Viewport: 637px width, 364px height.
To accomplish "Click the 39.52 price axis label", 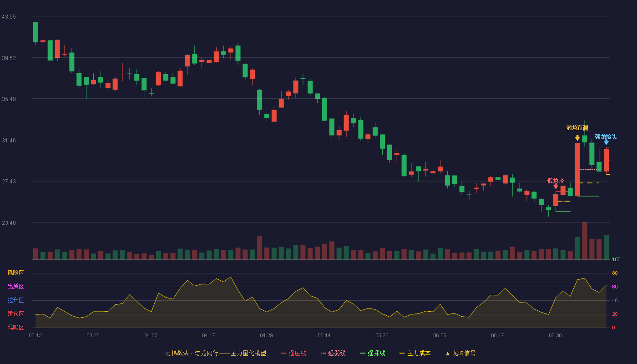I will (9, 58).
